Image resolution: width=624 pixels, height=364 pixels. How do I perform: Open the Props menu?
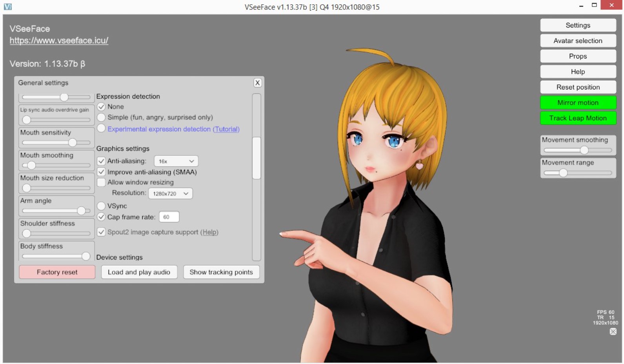pos(578,56)
